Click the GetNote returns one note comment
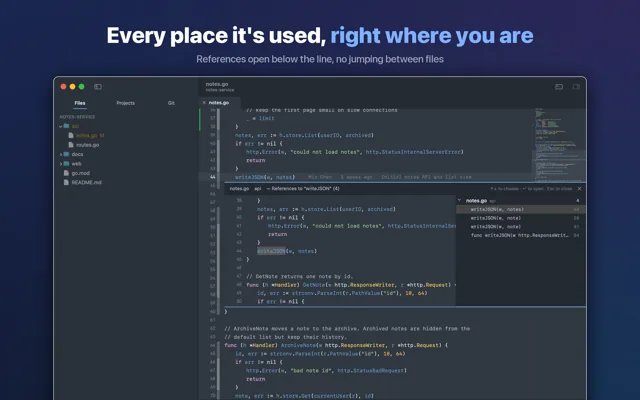Image resolution: width=640 pixels, height=400 pixels. pos(300,276)
